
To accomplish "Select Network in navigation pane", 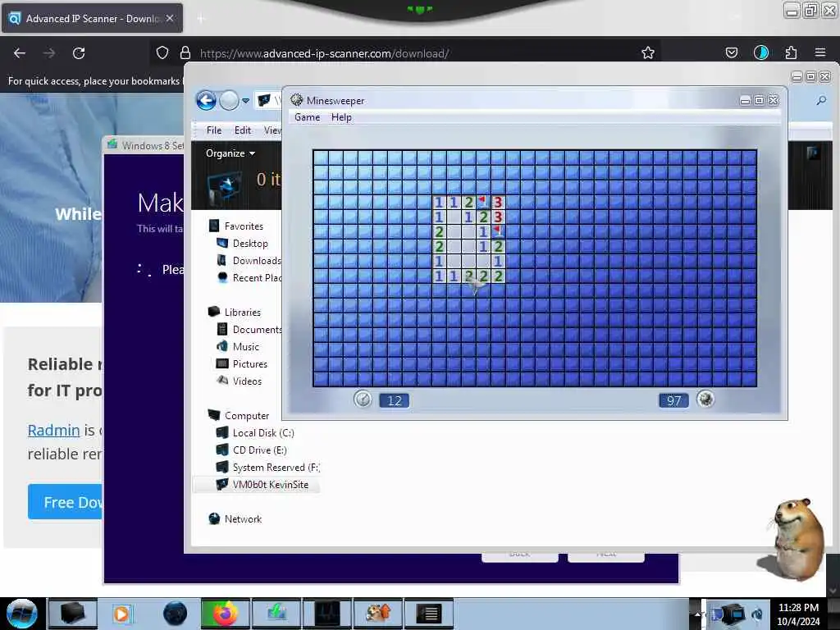I will 243,519.
